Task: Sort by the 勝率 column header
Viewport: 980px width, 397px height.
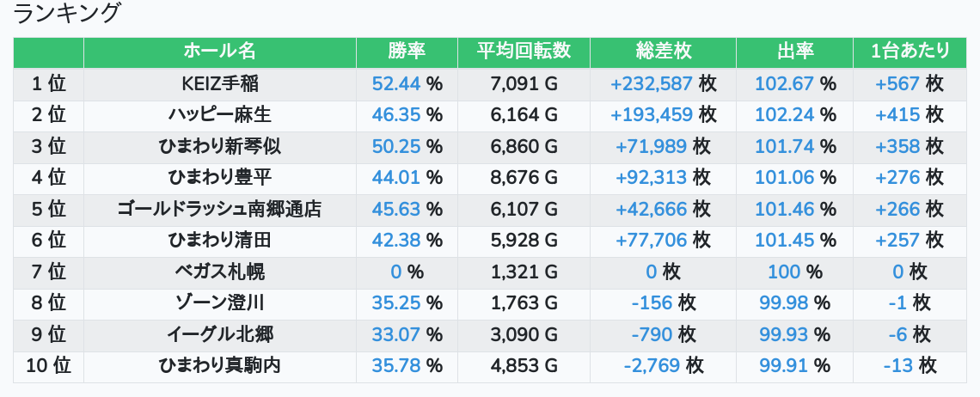Action: [x=407, y=52]
